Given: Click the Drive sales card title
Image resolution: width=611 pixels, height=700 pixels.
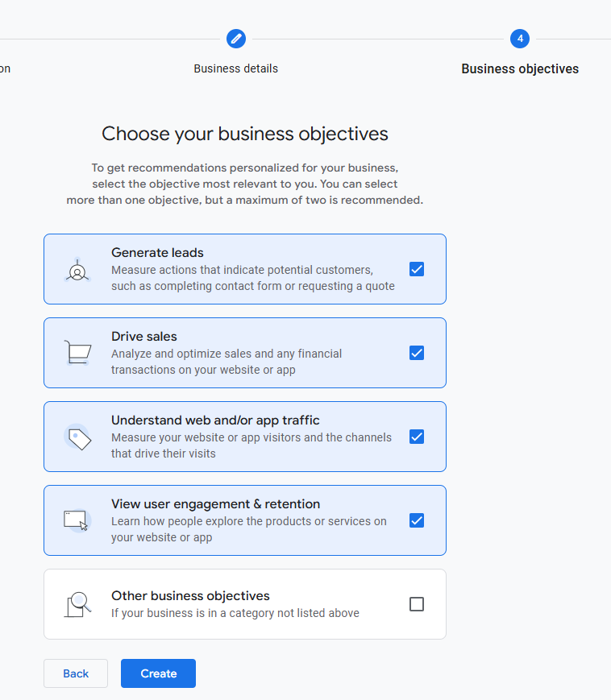Looking at the screenshot, I should pyautogui.click(x=143, y=336).
